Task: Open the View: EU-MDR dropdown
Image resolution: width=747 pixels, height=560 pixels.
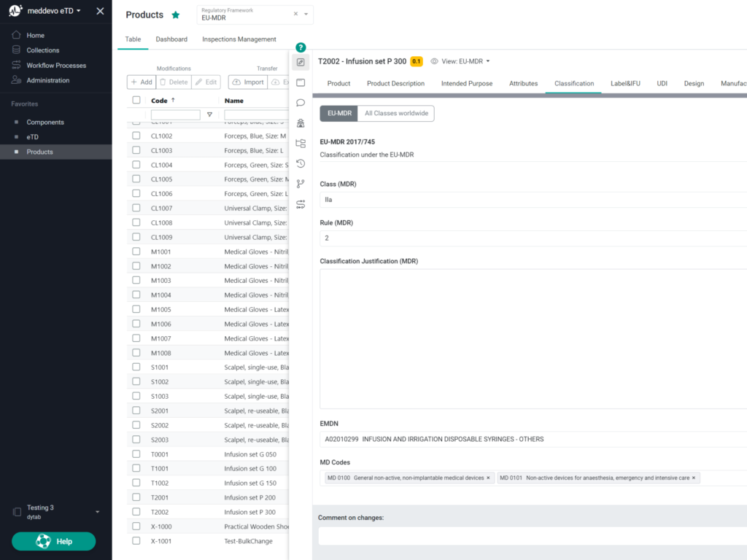Action: point(460,61)
